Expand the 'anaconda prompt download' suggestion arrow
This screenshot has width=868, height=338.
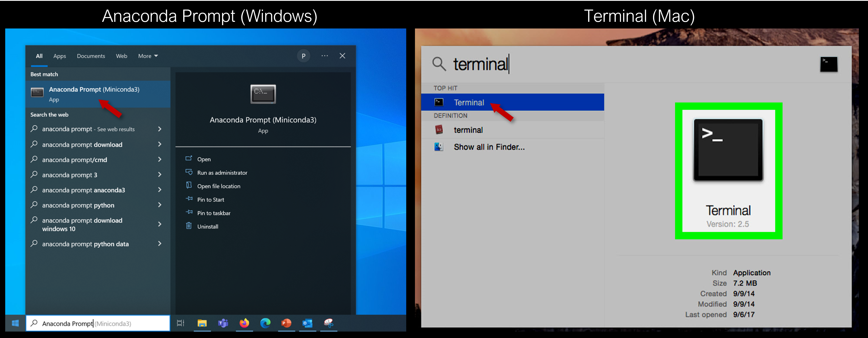pyautogui.click(x=160, y=144)
